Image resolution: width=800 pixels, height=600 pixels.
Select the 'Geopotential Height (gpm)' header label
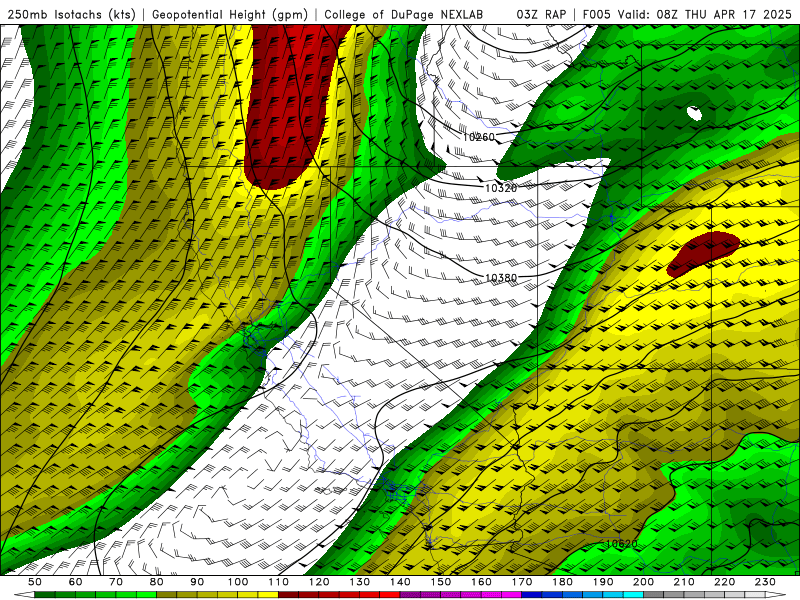pos(230,15)
